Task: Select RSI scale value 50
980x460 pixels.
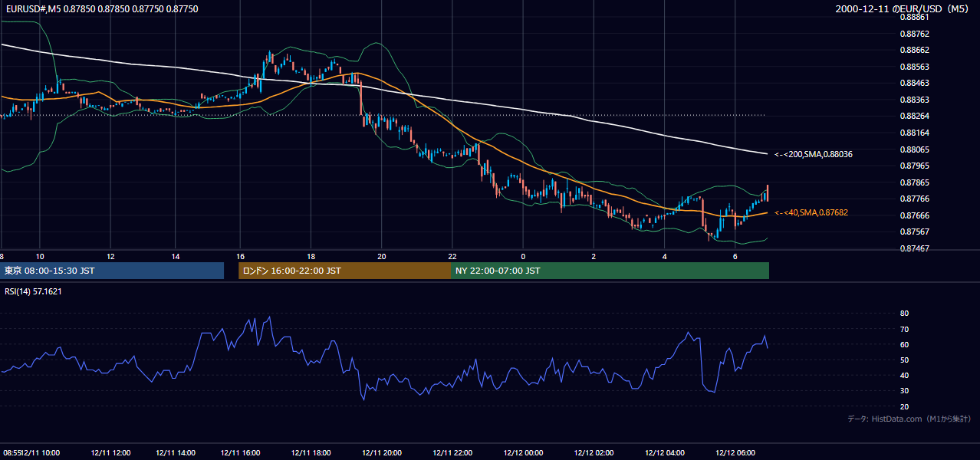Action: [x=904, y=360]
